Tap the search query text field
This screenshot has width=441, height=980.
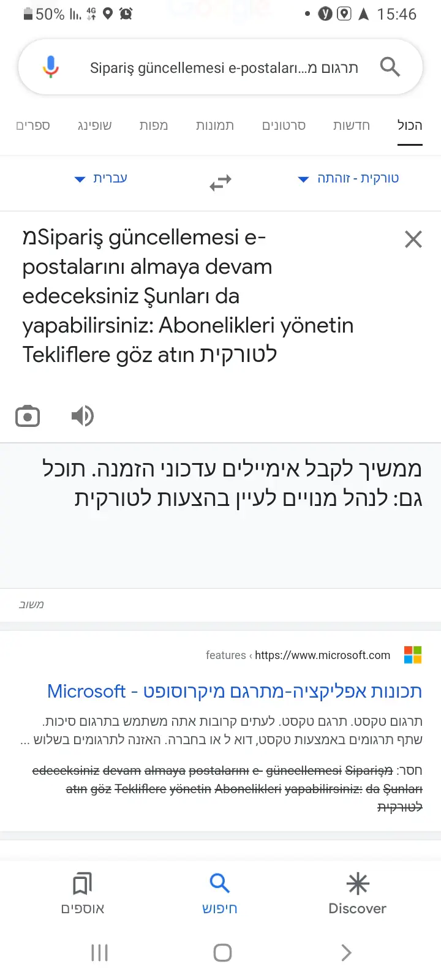click(x=224, y=67)
